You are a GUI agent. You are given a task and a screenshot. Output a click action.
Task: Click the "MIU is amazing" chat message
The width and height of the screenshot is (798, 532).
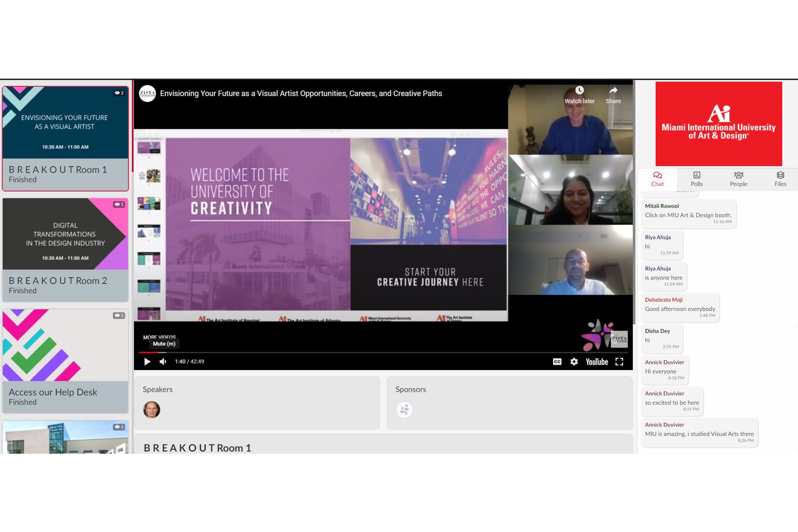click(x=699, y=433)
